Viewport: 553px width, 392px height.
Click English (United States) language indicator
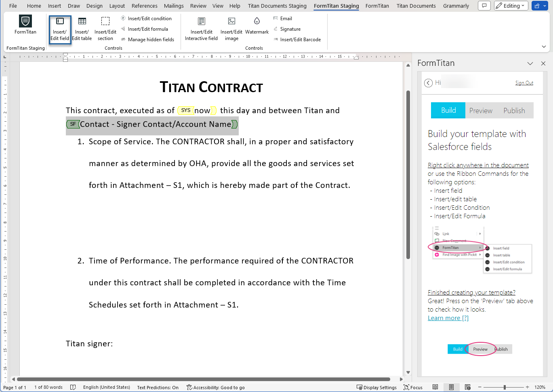click(107, 387)
